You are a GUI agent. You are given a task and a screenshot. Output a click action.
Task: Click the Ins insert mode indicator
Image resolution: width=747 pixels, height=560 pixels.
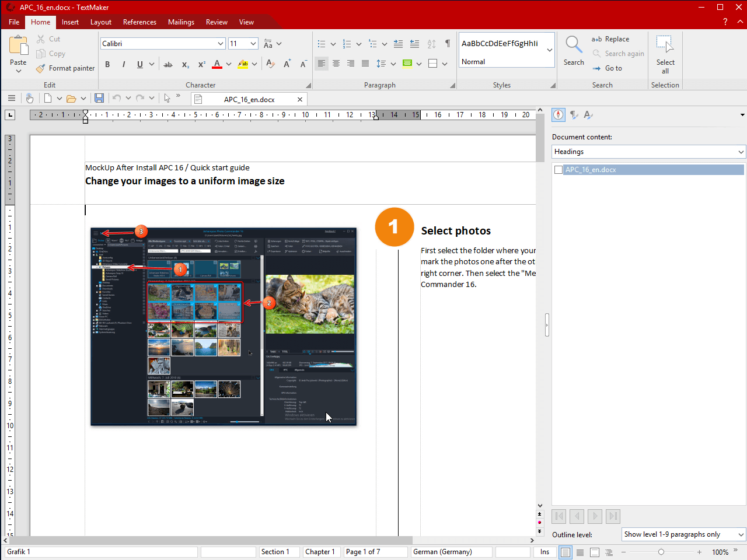tap(544, 552)
